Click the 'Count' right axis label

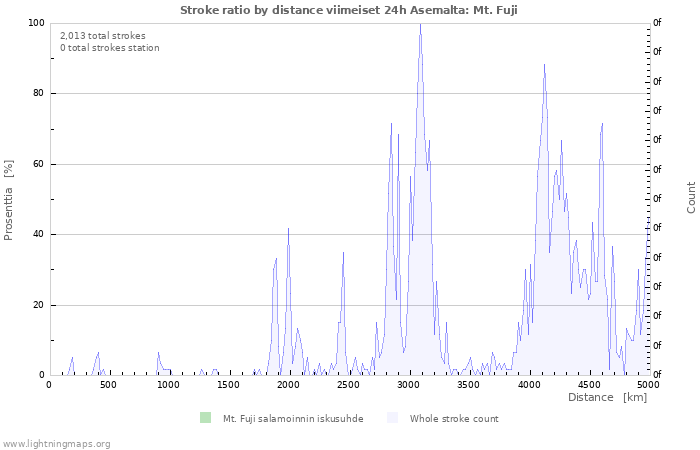[x=691, y=197]
